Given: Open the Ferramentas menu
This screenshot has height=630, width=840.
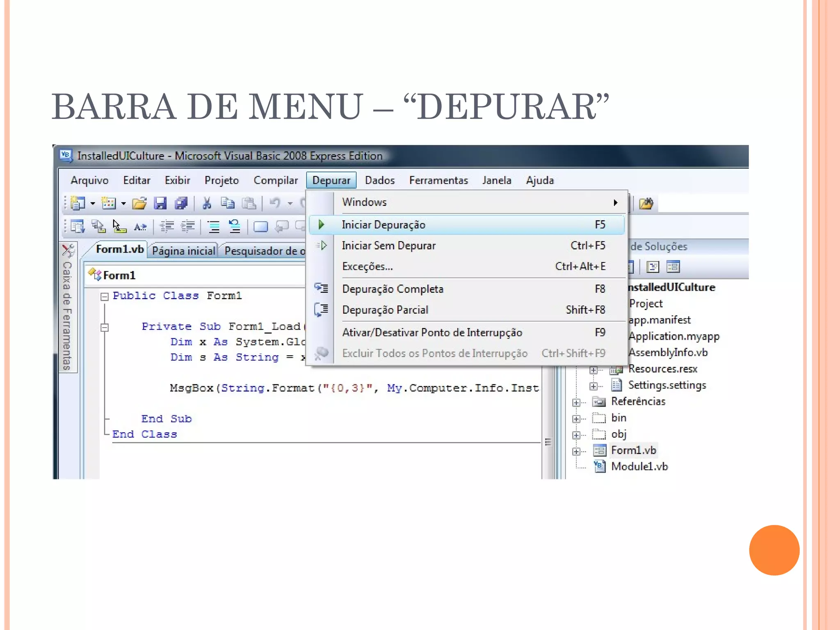Looking at the screenshot, I should coord(438,180).
